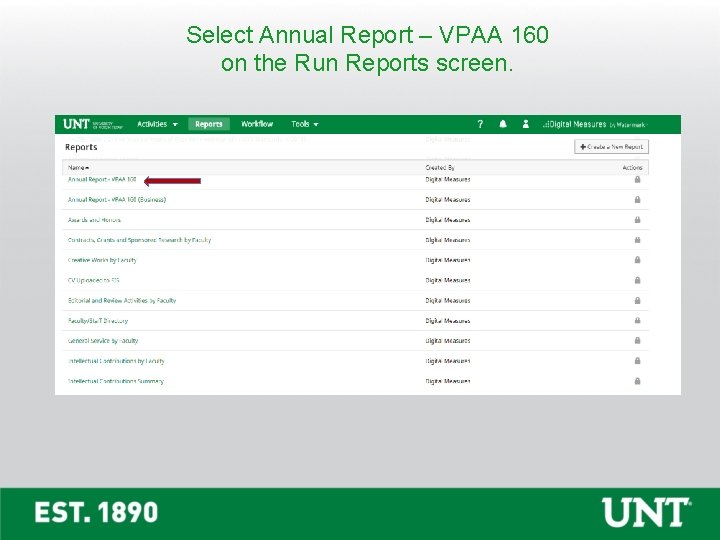720x540 pixels.
Task: Click the Reports page heading
Action: click(81, 147)
